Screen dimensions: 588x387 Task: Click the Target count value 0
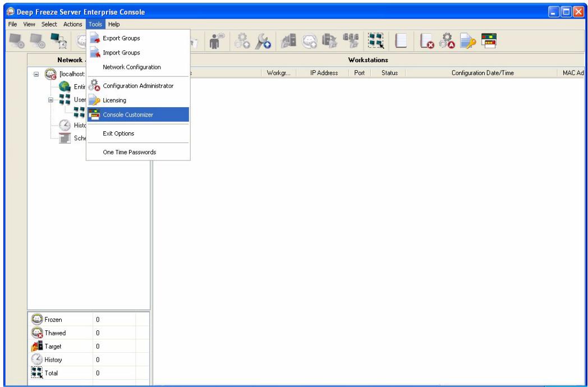click(x=98, y=346)
